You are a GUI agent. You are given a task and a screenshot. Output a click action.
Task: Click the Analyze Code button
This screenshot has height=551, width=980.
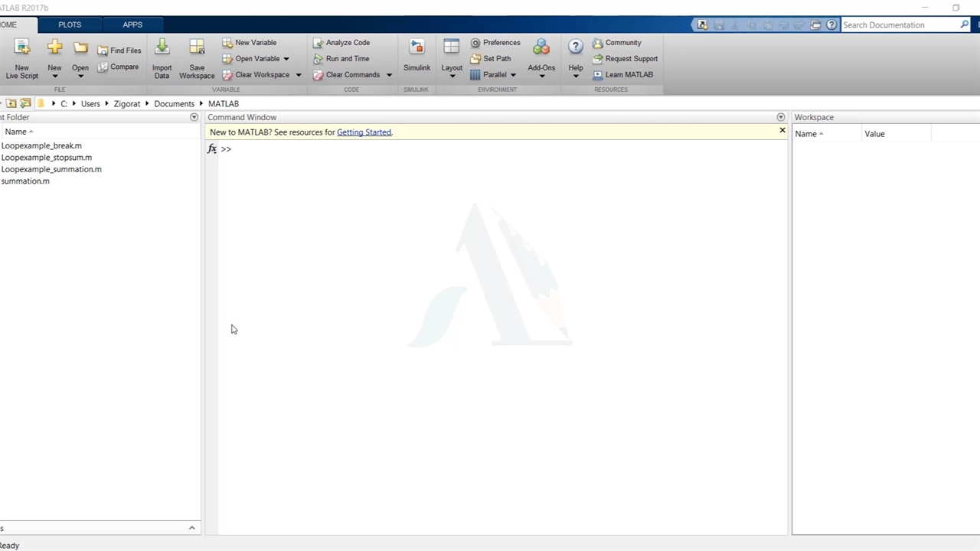[x=341, y=43]
